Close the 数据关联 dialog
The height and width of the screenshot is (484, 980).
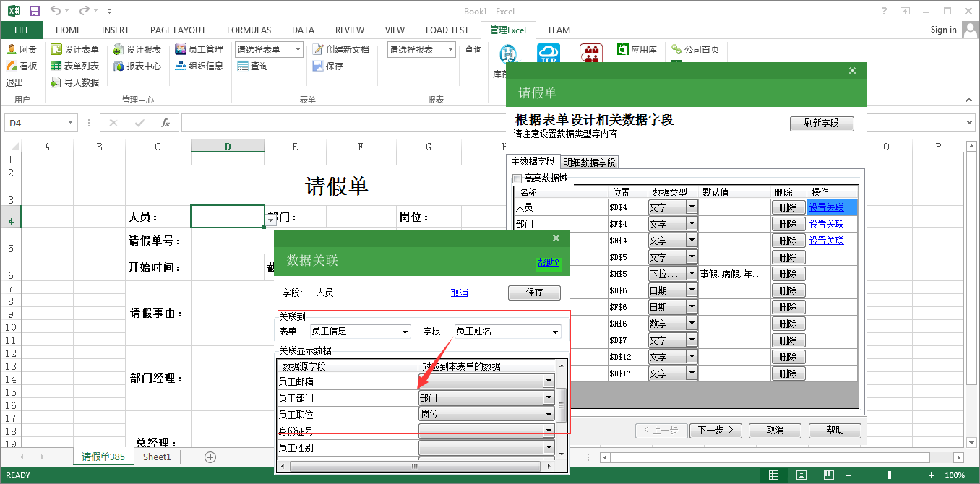point(556,238)
